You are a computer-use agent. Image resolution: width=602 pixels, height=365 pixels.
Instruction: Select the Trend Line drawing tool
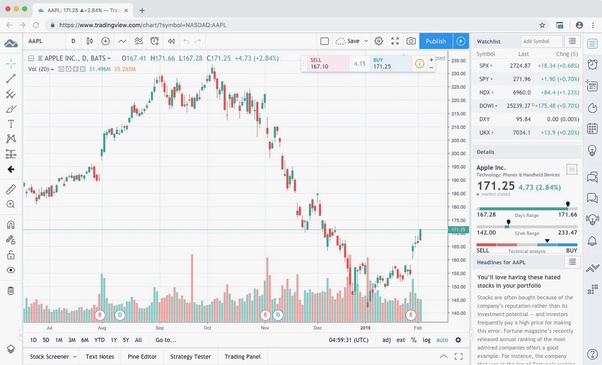[11, 79]
